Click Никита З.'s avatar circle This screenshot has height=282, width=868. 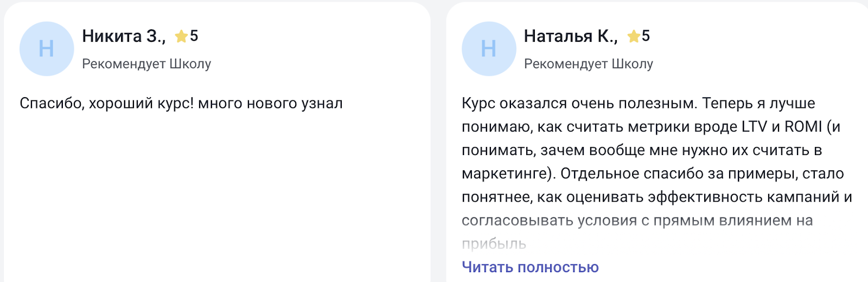pos(47,49)
